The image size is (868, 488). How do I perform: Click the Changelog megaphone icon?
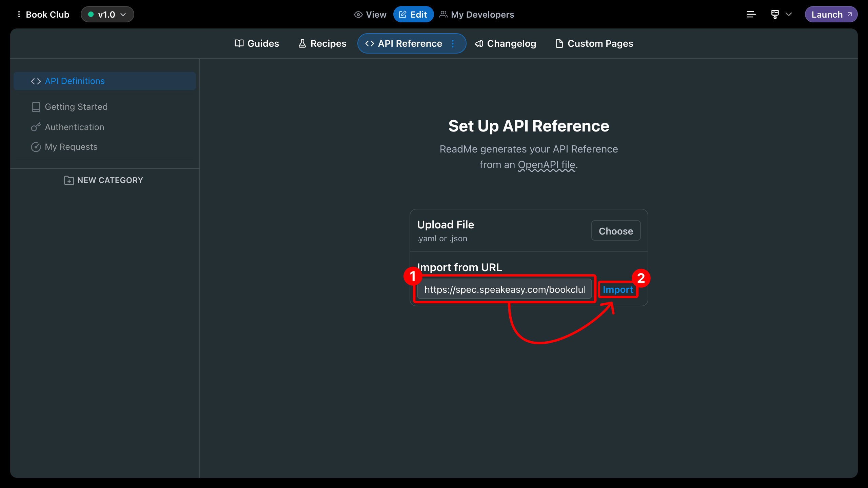[x=478, y=43]
